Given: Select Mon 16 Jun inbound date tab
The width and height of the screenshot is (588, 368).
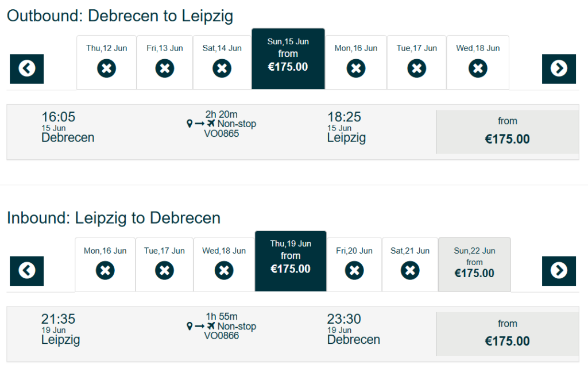Looking at the screenshot, I should [105, 264].
